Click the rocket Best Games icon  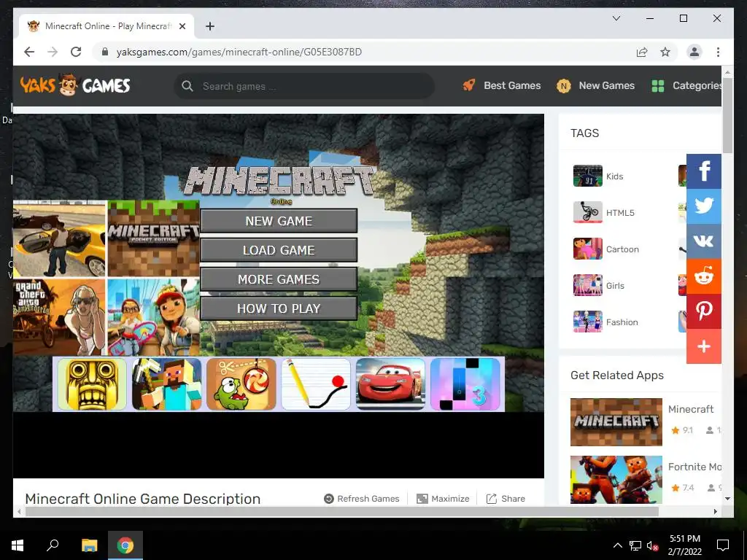[x=469, y=85]
